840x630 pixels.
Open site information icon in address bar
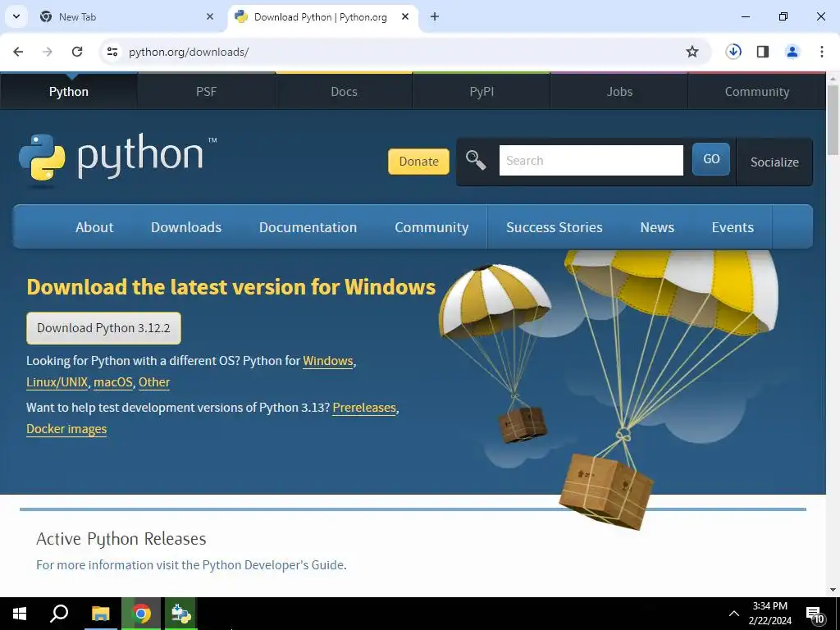[x=112, y=52]
